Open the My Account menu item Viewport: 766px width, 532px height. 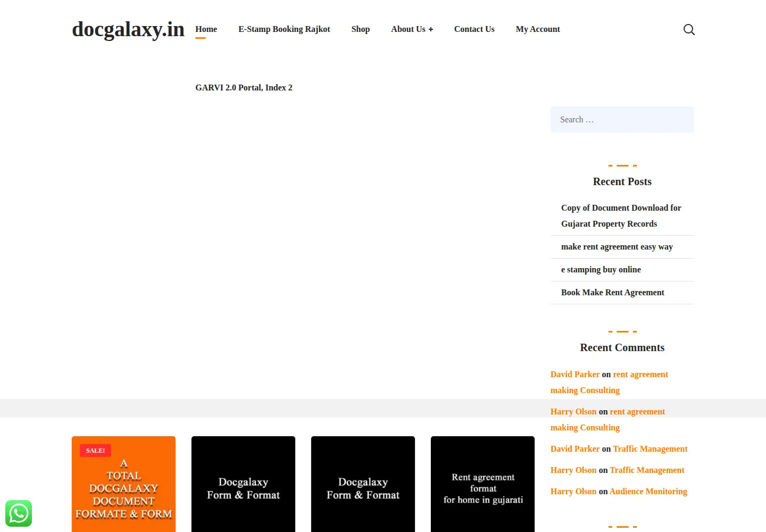pyautogui.click(x=538, y=29)
